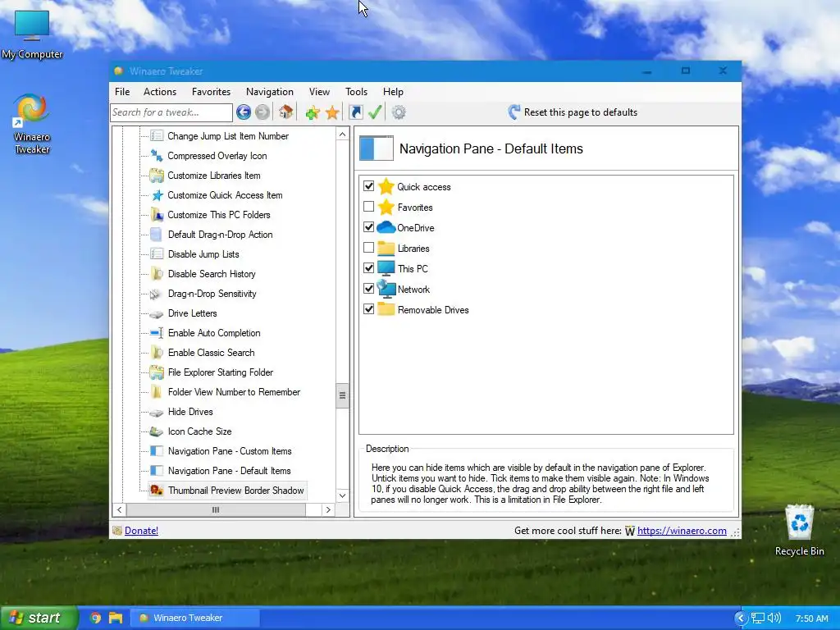Open My Computer desktop icon
Screen dimensions: 840x630
(32, 34)
